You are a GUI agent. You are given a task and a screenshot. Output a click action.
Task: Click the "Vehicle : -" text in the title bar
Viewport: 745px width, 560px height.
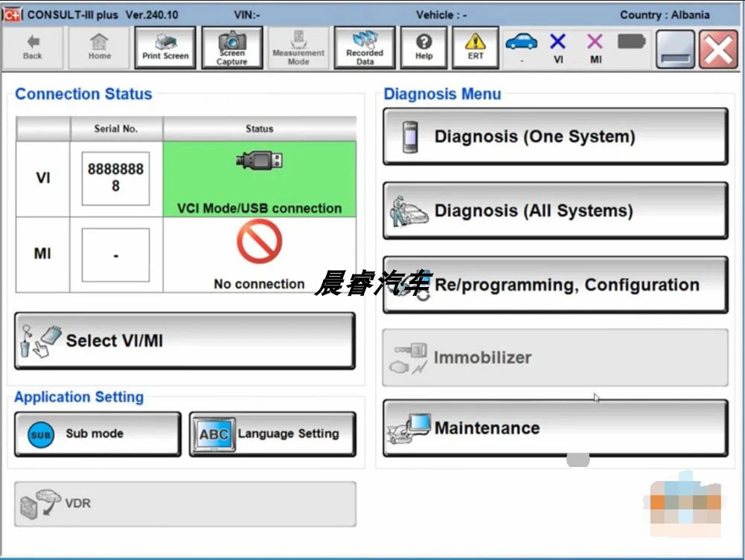(x=441, y=15)
